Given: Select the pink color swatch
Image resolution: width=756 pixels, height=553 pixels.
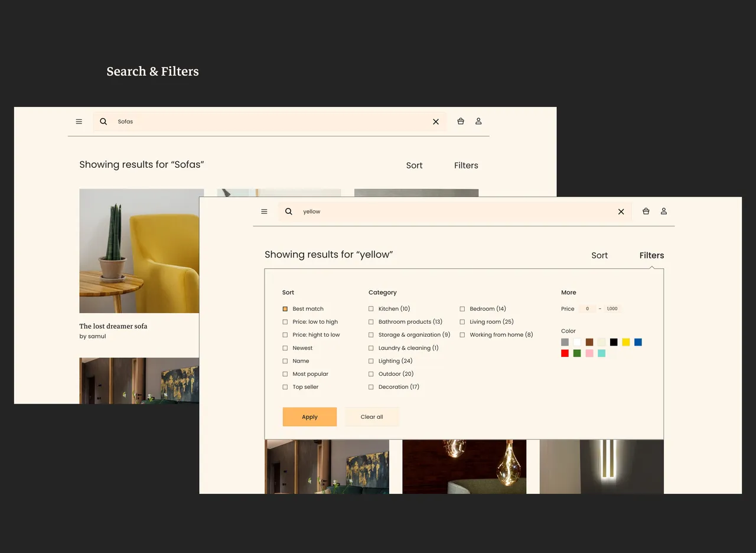Looking at the screenshot, I should (x=589, y=353).
